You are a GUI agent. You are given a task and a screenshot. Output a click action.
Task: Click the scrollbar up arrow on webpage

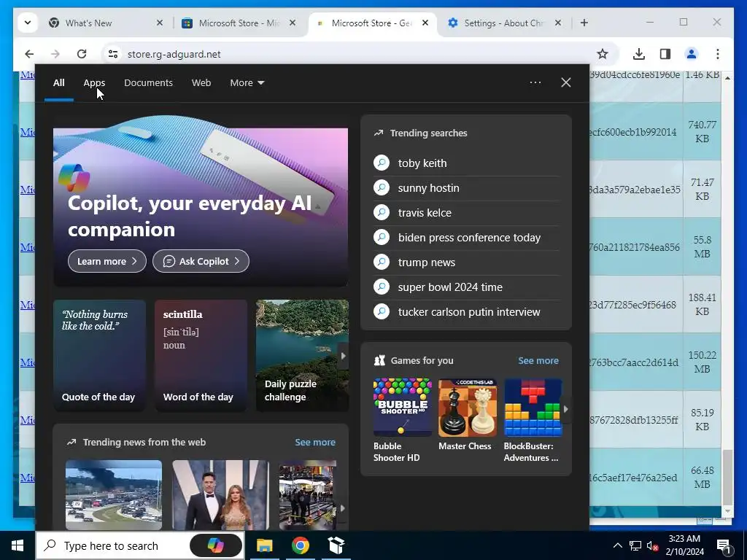(727, 77)
